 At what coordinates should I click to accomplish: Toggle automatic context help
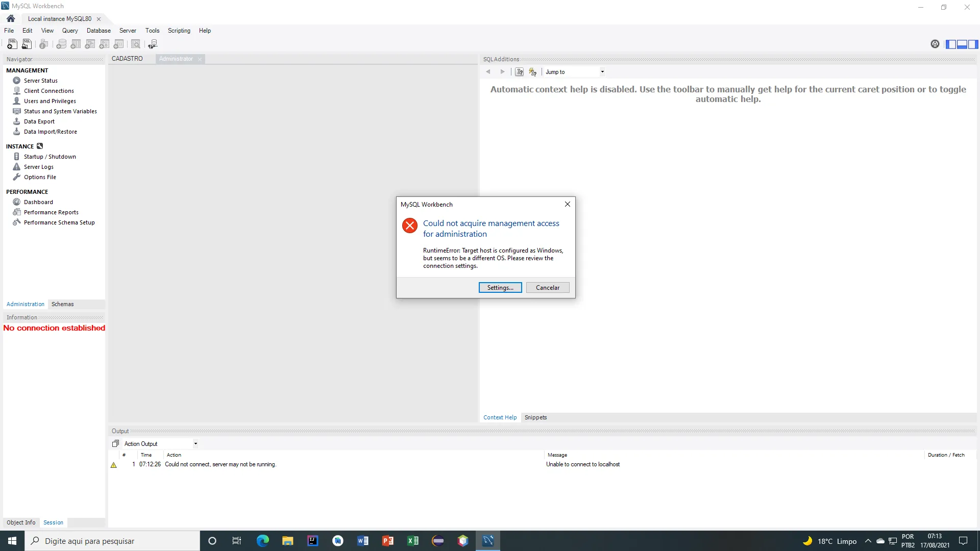(532, 72)
